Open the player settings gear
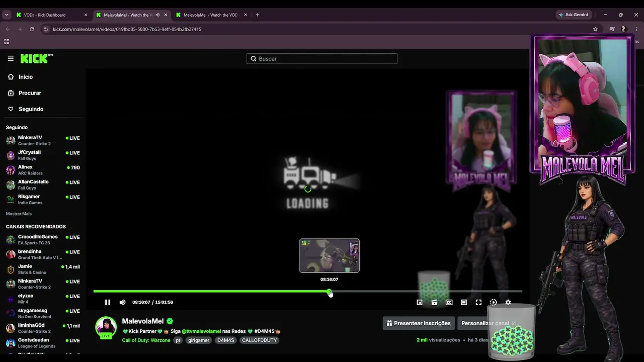644x362 pixels. [x=508, y=302]
